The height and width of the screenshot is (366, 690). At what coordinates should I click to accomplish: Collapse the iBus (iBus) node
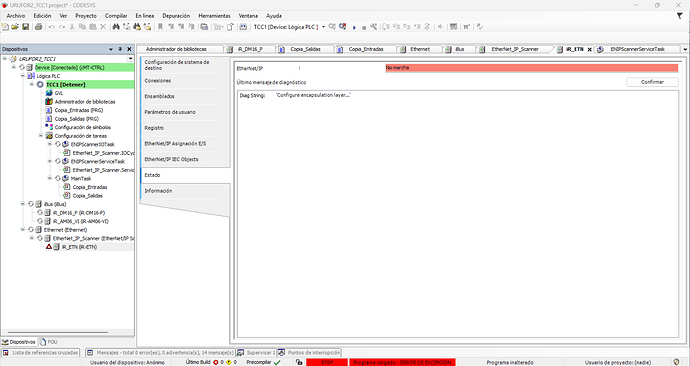pyautogui.click(x=22, y=204)
